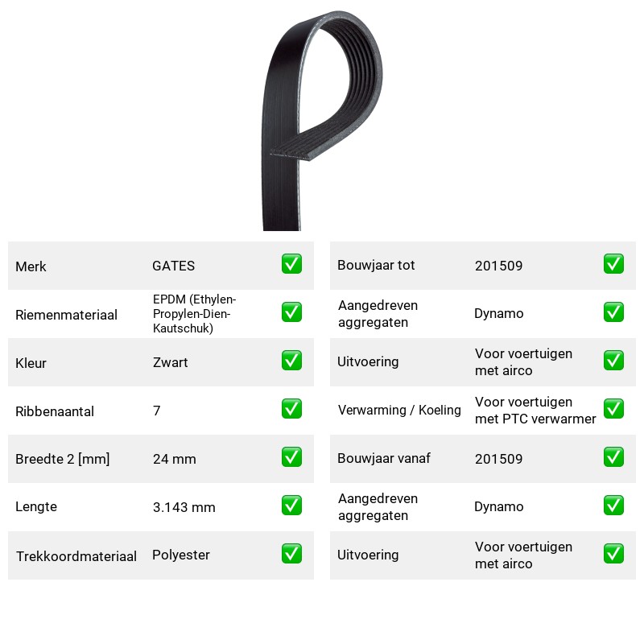The width and height of the screenshot is (644, 644).
Task: Click the Polyester value text
Action: 181,555
